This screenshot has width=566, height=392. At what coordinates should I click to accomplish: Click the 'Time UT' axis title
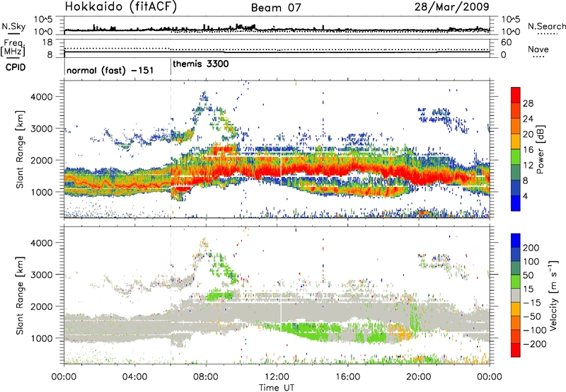[277, 387]
